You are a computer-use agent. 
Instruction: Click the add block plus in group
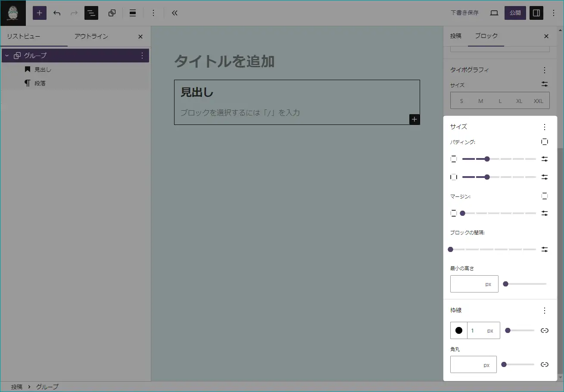point(414,119)
